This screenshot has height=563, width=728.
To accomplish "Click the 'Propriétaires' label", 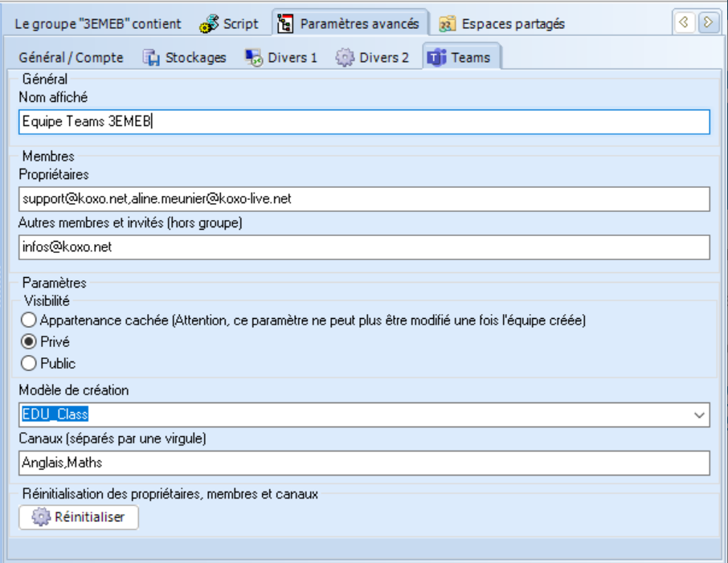I will coord(54,174).
